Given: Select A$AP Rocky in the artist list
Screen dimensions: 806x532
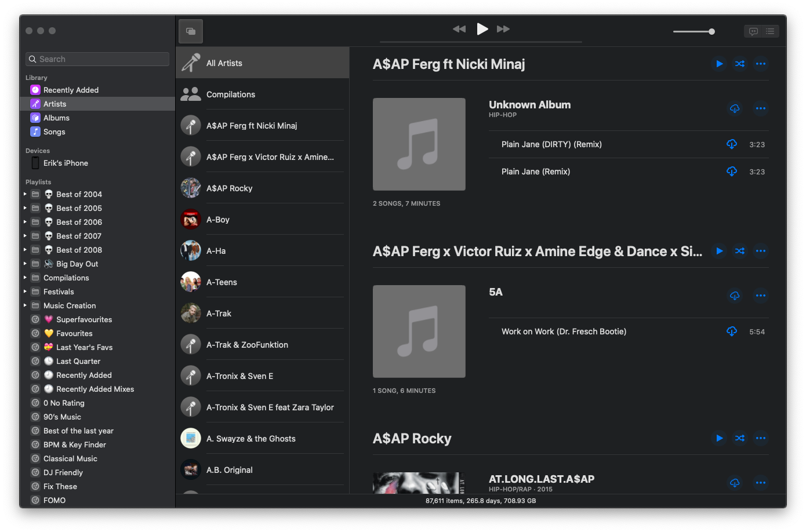Looking at the screenshot, I should [262, 188].
